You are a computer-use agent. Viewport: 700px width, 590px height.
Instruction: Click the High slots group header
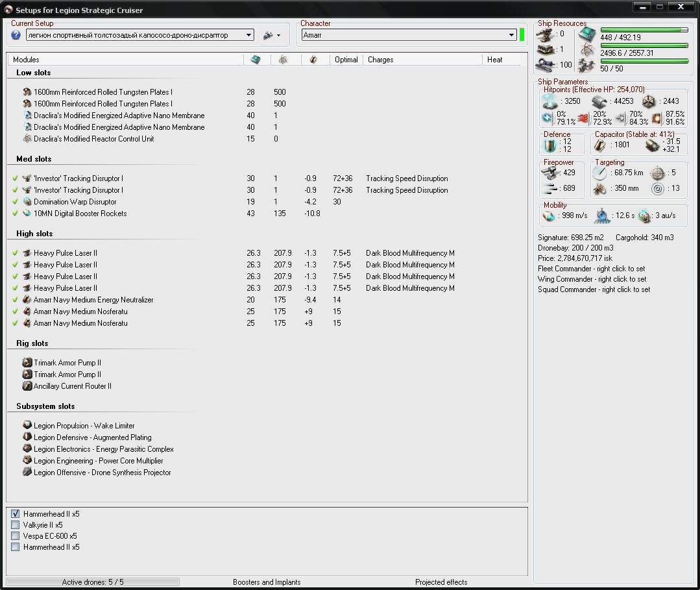pyautogui.click(x=34, y=233)
